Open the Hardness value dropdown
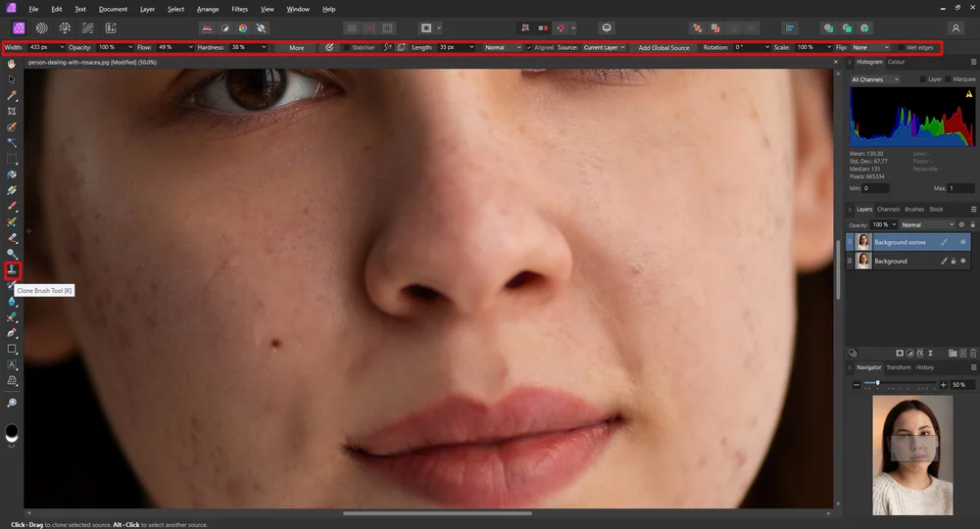Viewport: 980px width, 529px height. (x=264, y=47)
